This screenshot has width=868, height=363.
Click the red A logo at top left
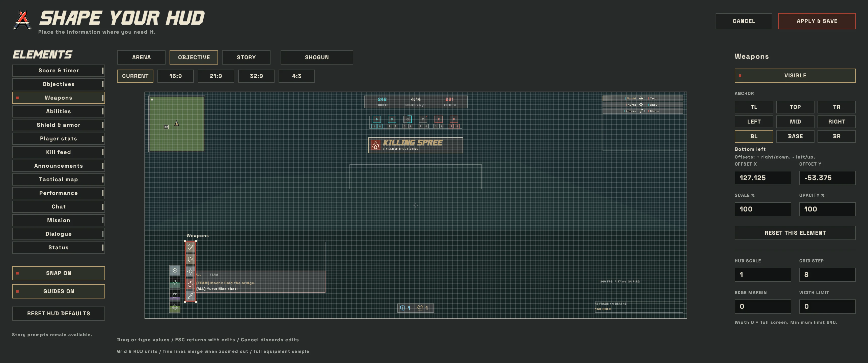pyautogui.click(x=22, y=20)
